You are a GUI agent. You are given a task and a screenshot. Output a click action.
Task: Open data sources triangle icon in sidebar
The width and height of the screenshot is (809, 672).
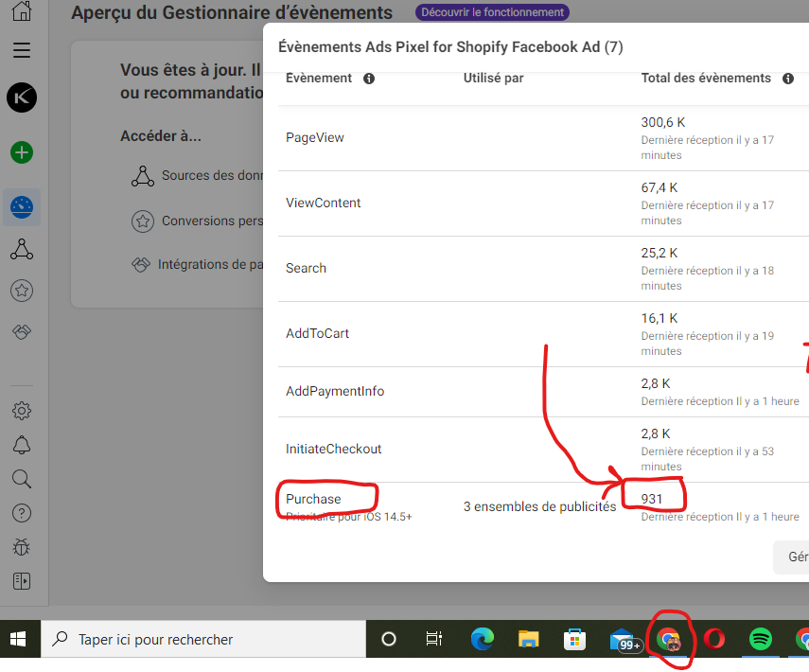coord(22,249)
